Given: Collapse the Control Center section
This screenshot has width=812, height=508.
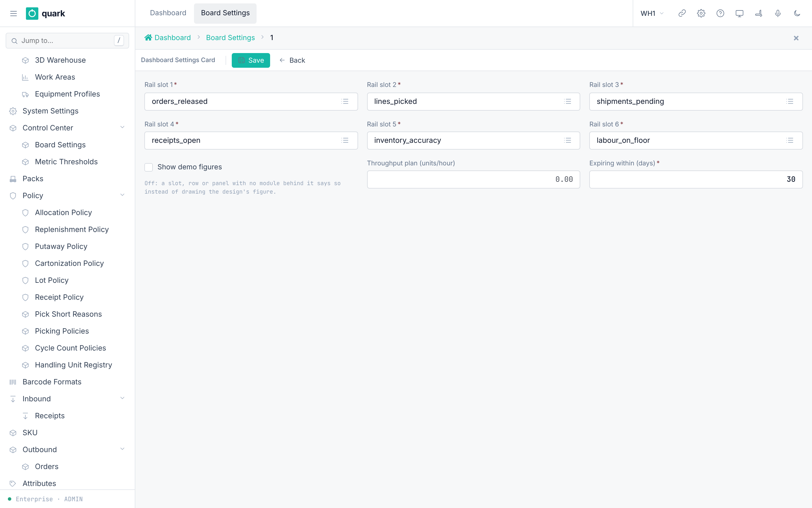Looking at the screenshot, I should tap(122, 128).
